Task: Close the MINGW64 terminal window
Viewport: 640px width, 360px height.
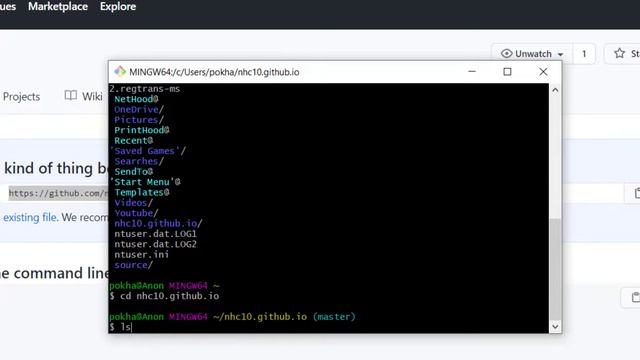Action: coord(543,71)
